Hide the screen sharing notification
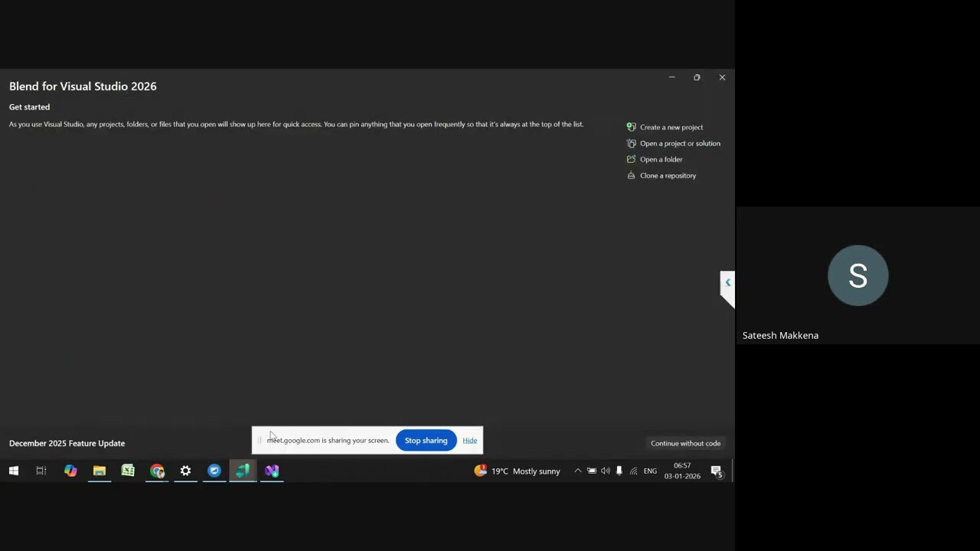 coord(469,440)
